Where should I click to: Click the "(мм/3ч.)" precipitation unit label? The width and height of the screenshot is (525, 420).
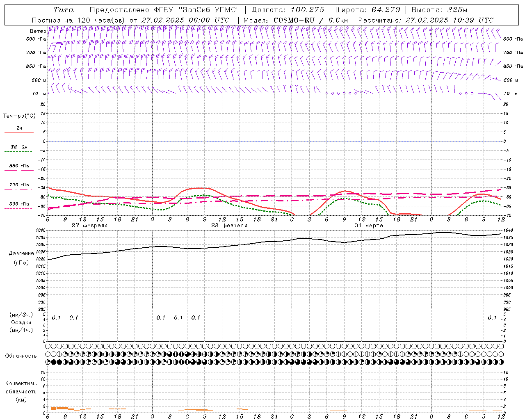pyautogui.click(x=21, y=315)
